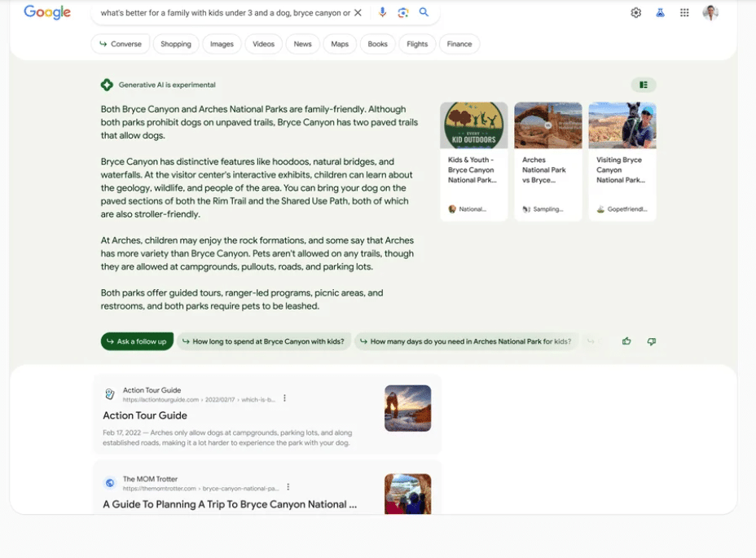Click the woman with dog card thumbnail

point(622,125)
